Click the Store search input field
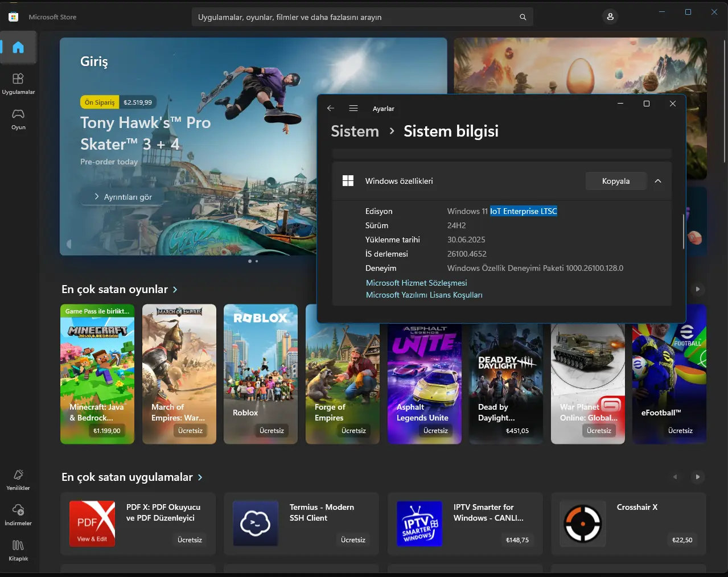 pyautogui.click(x=362, y=17)
